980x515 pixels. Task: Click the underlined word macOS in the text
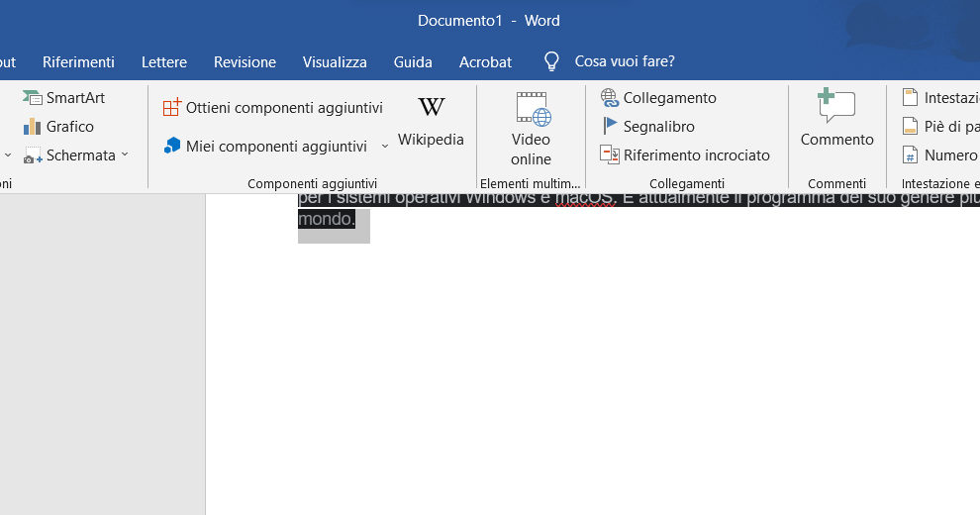(584, 199)
